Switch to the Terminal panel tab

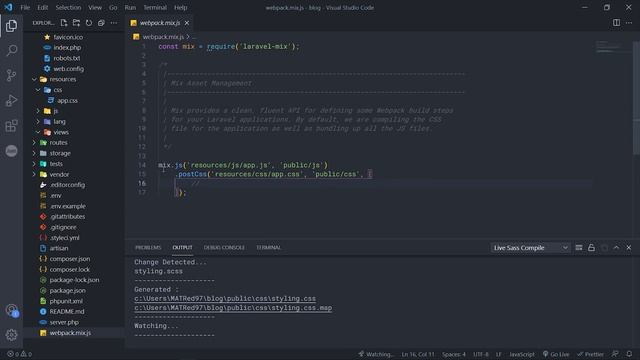[268, 248]
